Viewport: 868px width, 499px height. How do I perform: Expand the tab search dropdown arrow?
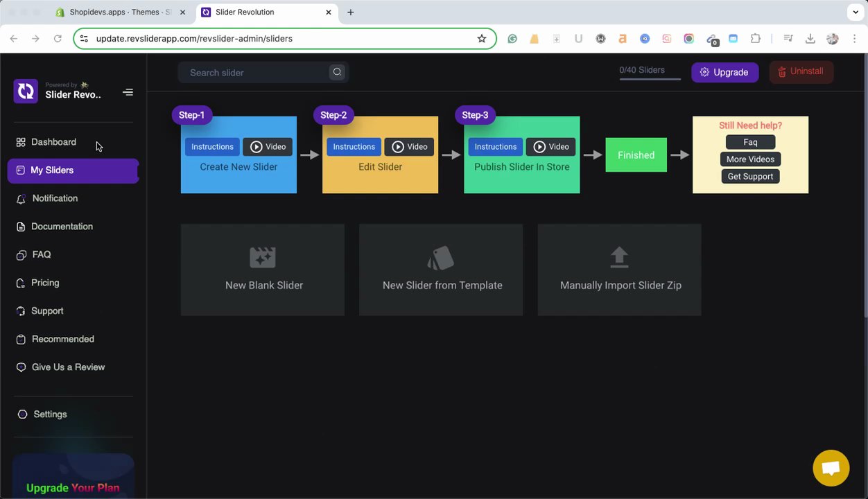coord(856,12)
